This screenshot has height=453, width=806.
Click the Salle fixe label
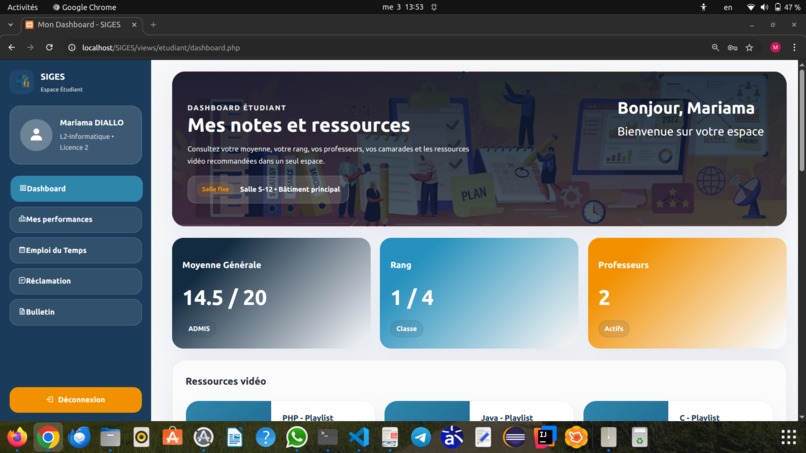point(215,189)
